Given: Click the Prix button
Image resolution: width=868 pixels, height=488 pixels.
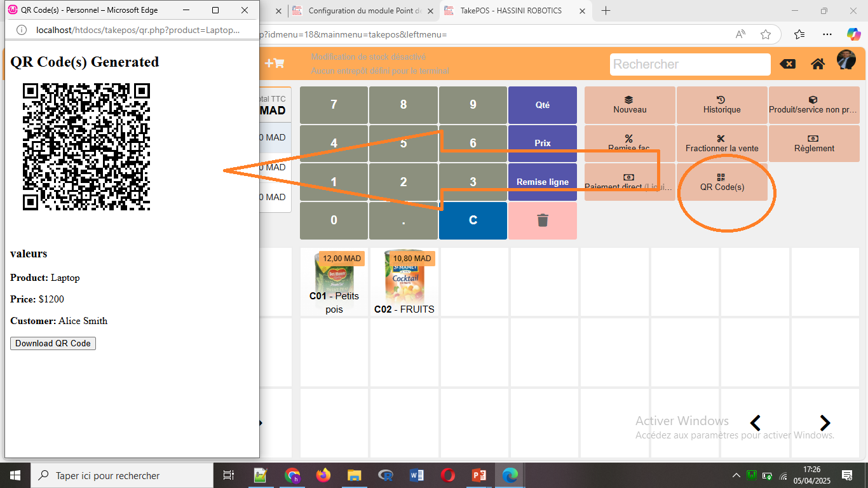Looking at the screenshot, I should [x=543, y=144].
